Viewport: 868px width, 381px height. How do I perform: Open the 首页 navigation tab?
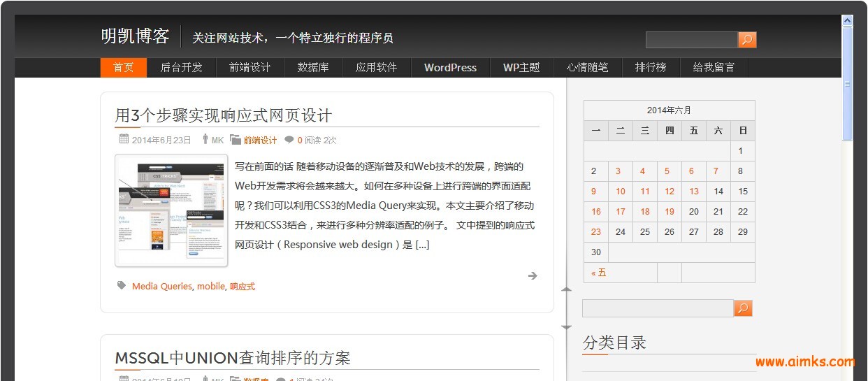click(x=124, y=68)
